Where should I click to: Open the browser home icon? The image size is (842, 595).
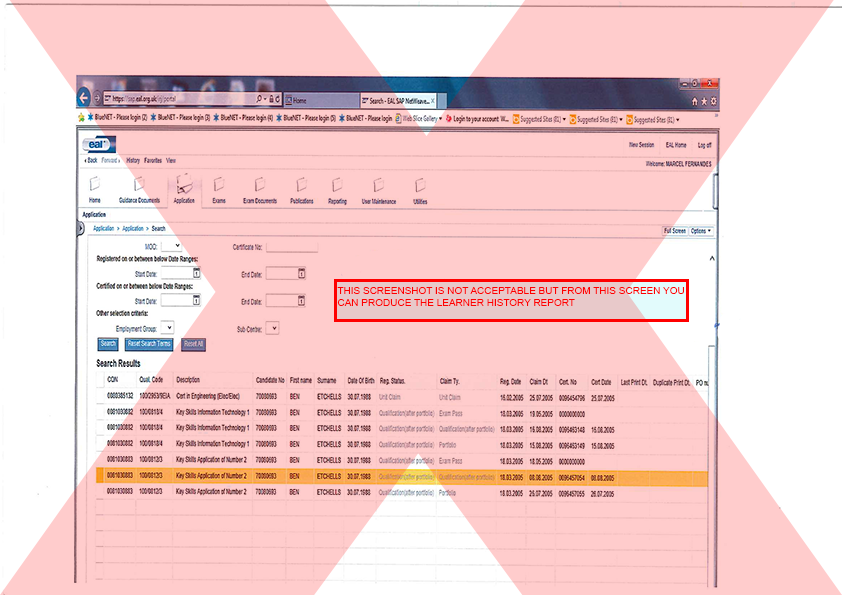(694, 101)
